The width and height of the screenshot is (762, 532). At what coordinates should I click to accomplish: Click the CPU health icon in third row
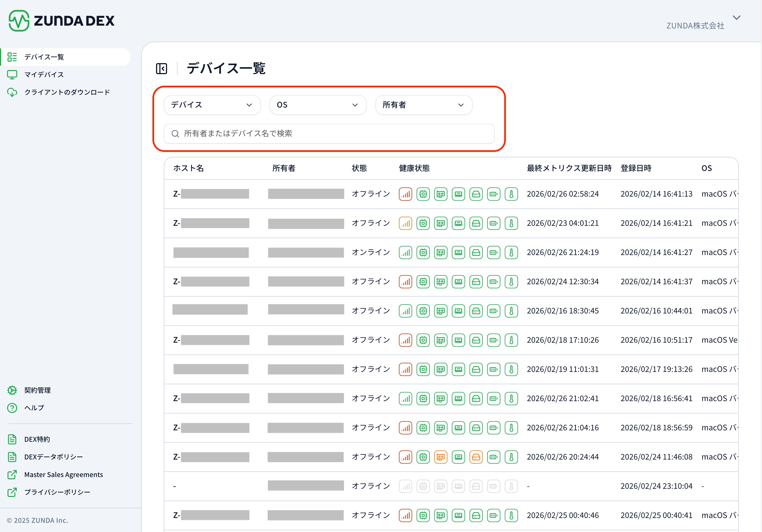pyautogui.click(x=423, y=252)
